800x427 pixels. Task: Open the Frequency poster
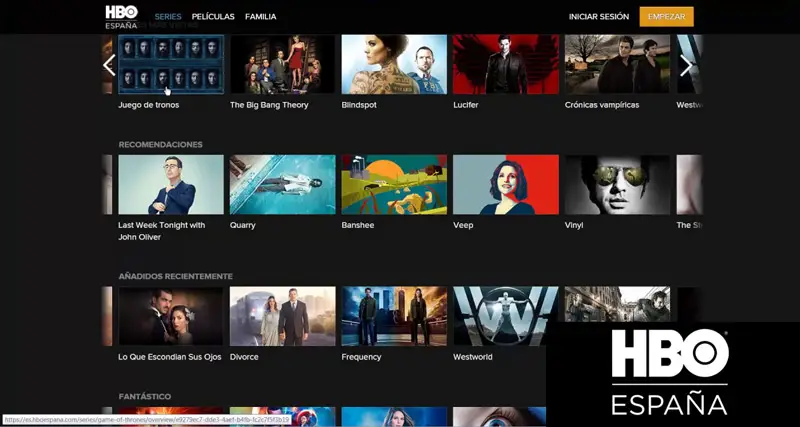(394, 316)
